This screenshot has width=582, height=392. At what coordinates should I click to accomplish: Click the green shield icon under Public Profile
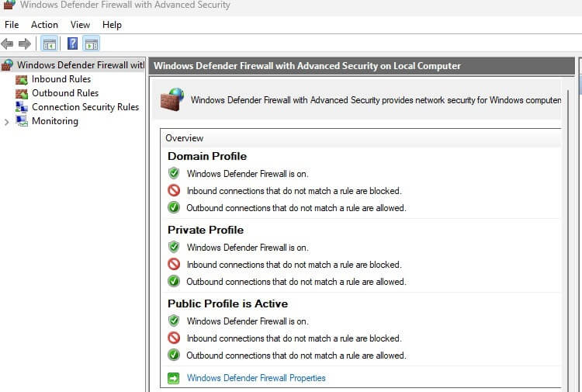(x=174, y=321)
